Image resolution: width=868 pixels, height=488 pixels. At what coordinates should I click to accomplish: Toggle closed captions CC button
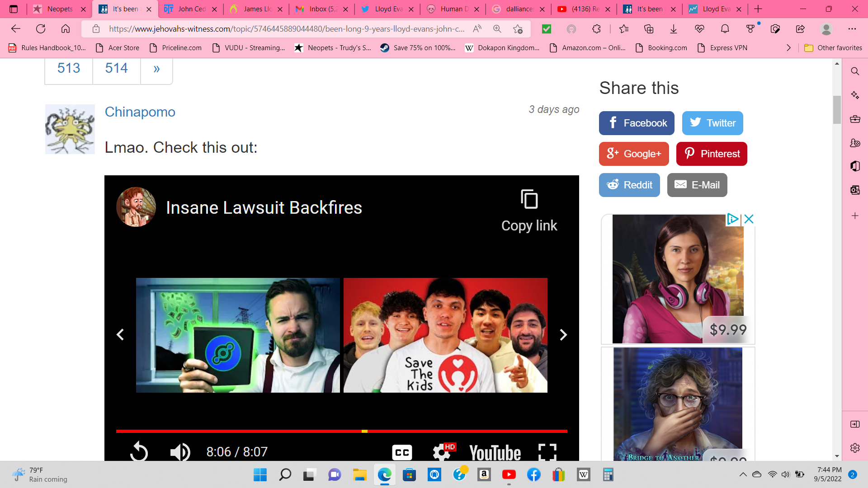(402, 452)
